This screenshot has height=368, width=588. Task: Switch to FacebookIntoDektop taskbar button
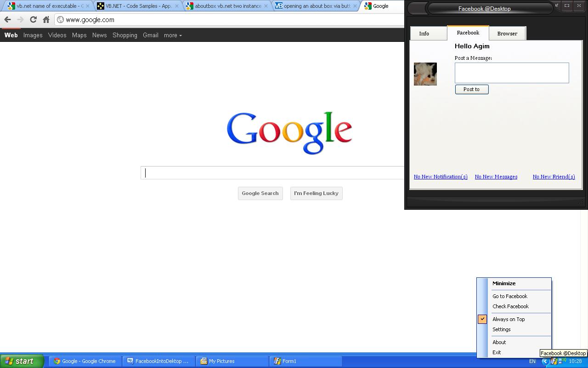158,361
